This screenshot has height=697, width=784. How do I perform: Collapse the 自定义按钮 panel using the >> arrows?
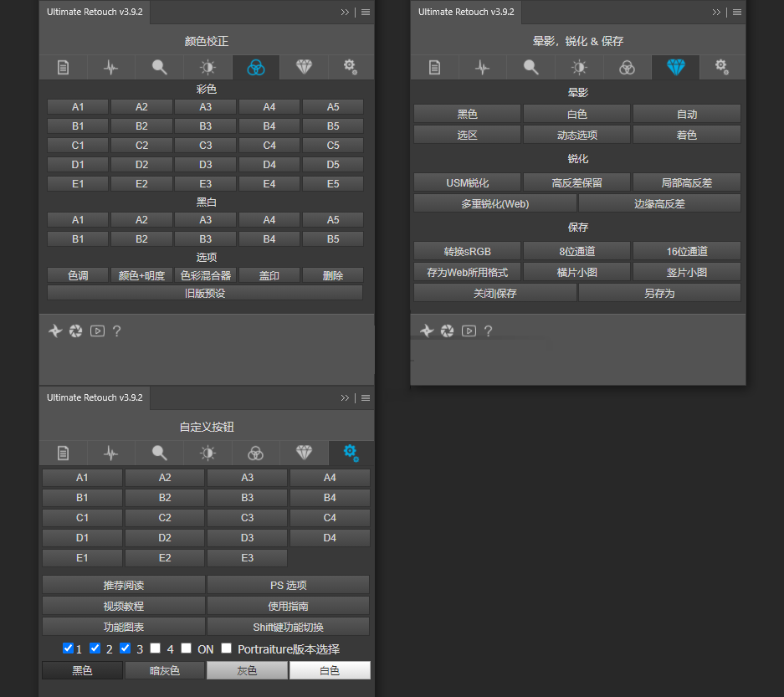point(345,398)
